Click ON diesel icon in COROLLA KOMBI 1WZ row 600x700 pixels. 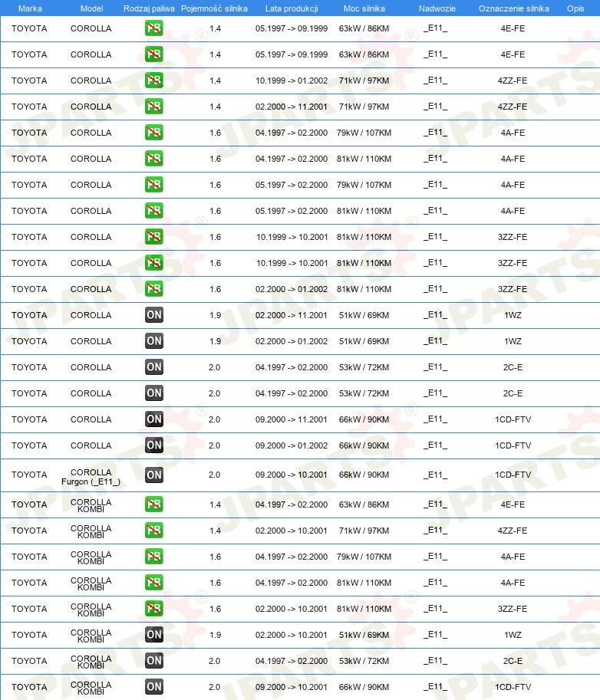click(153, 635)
